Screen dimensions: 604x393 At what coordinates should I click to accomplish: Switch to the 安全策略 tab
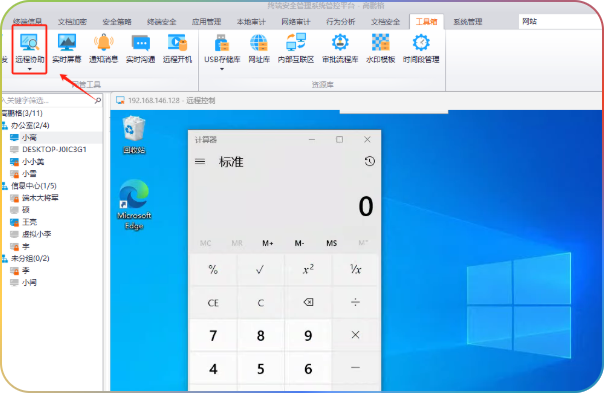117,22
